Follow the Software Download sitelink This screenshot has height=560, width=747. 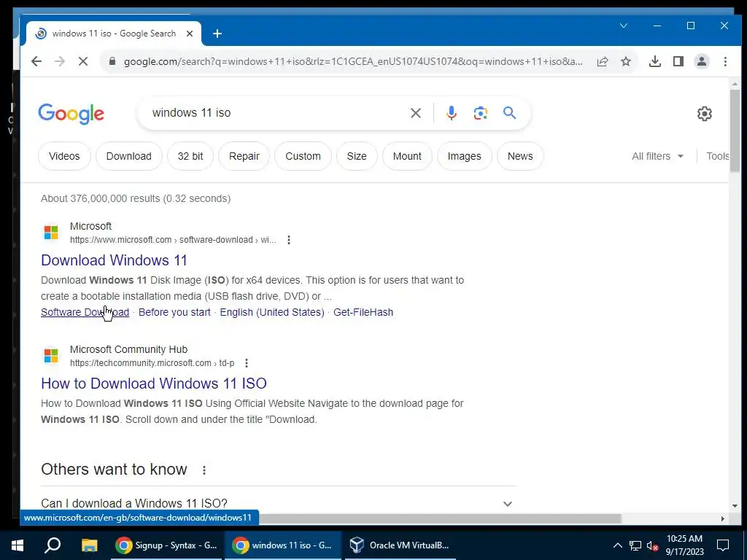[85, 312]
